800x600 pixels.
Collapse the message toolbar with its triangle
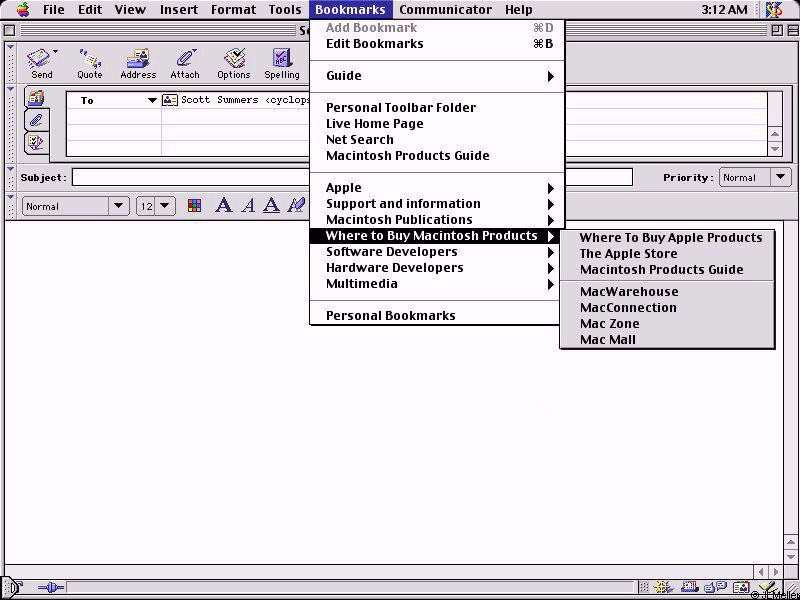[x=10, y=47]
